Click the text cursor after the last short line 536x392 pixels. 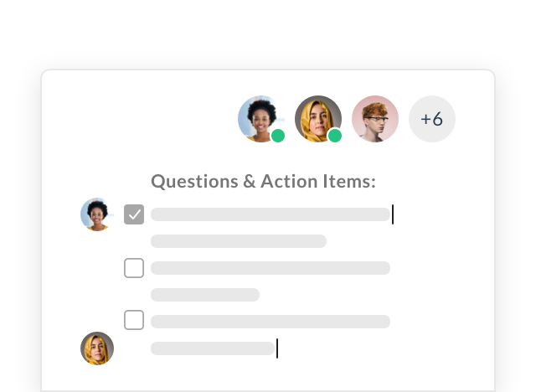pyautogui.click(x=277, y=348)
